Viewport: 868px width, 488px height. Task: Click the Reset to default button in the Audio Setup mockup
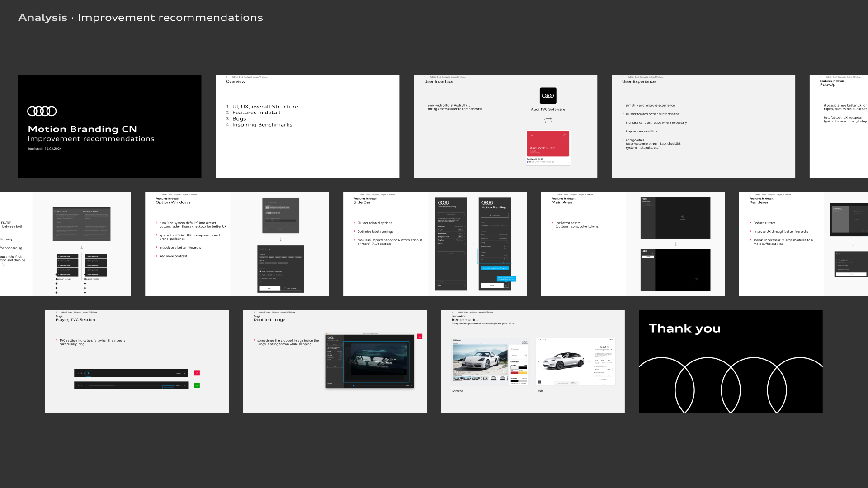pos(291,288)
